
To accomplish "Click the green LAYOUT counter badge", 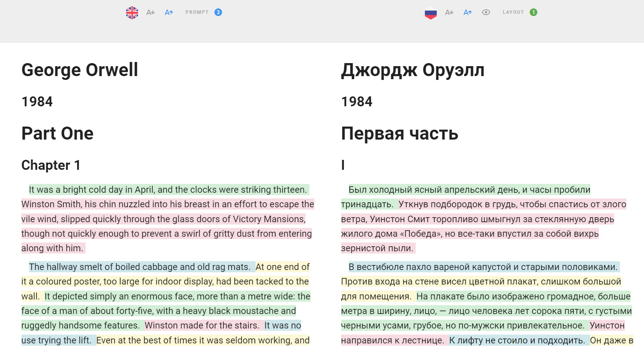I will [x=533, y=12].
